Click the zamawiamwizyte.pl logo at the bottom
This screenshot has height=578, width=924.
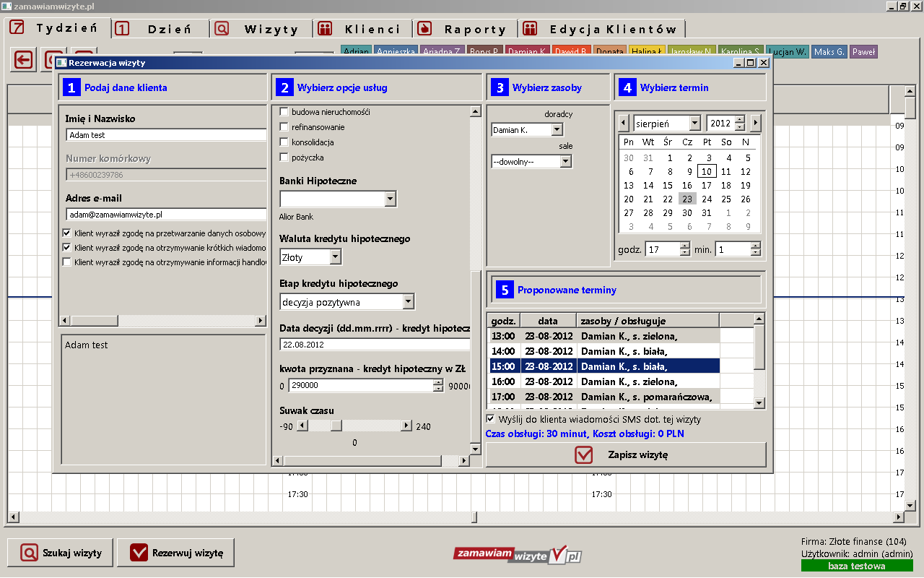[518, 555]
